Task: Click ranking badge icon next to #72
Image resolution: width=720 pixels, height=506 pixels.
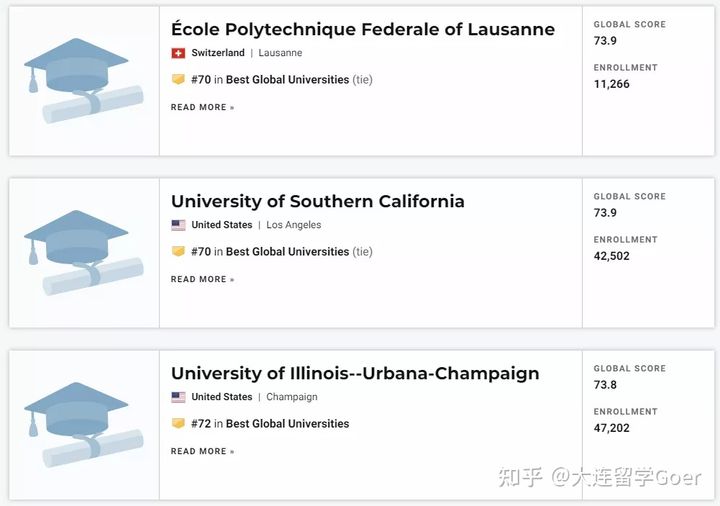Action: (x=178, y=424)
